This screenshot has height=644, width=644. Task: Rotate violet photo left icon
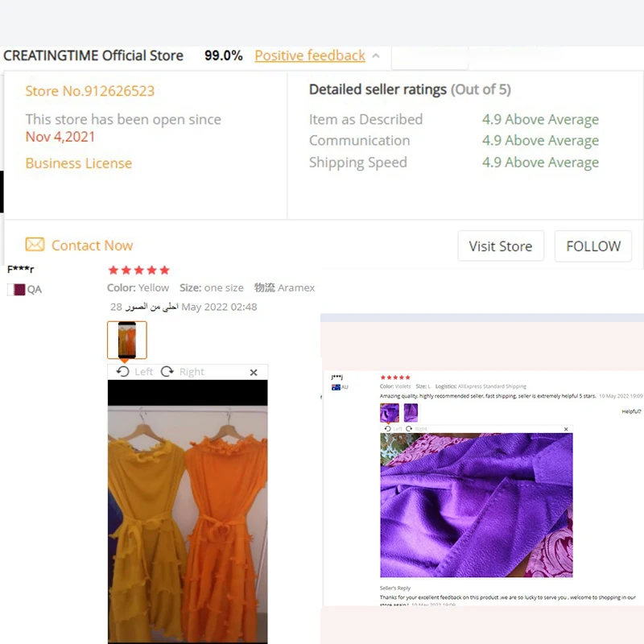[387, 429]
